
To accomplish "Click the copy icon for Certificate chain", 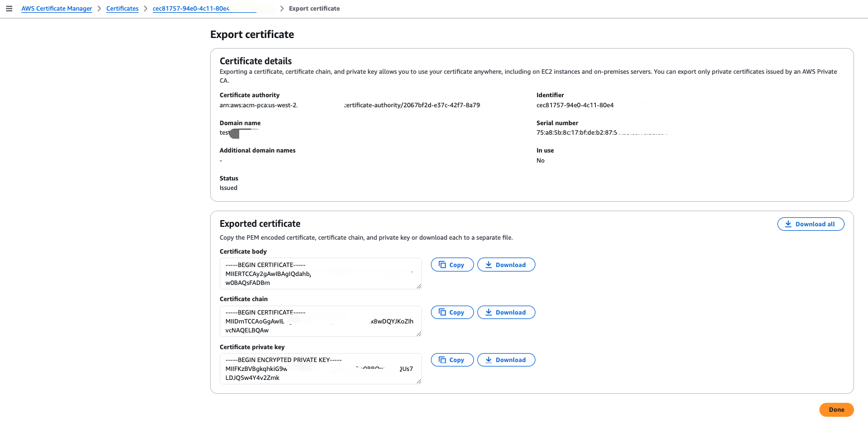I will click(443, 312).
